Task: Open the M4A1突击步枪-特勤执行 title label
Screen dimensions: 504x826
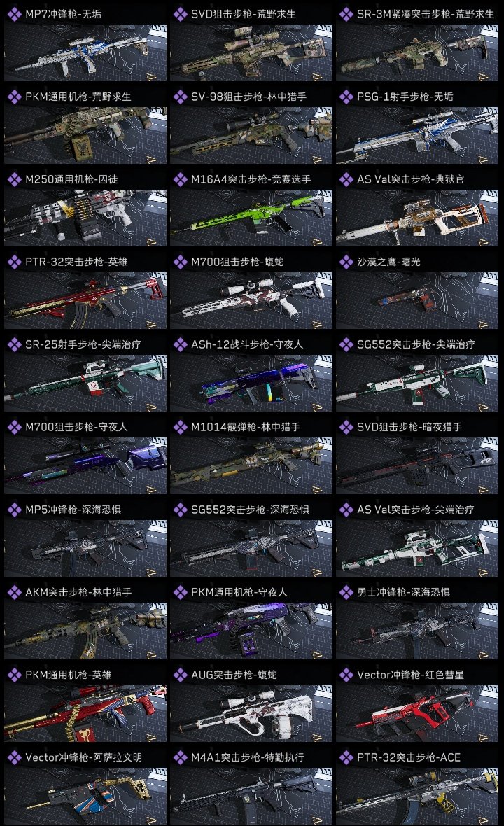Action: (248, 757)
